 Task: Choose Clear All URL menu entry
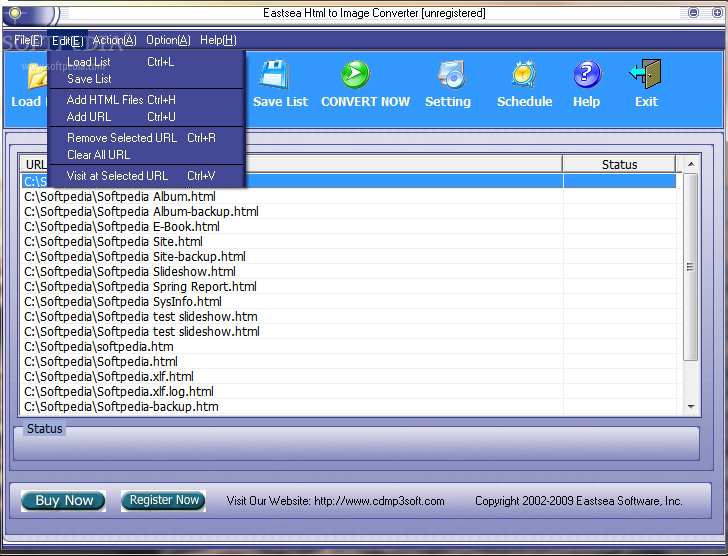[146, 155]
